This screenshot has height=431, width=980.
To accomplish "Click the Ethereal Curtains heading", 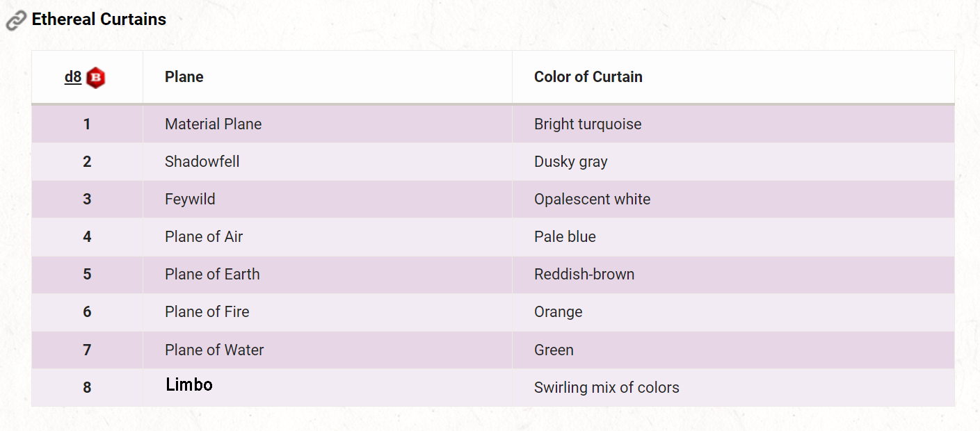I will click(99, 19).
